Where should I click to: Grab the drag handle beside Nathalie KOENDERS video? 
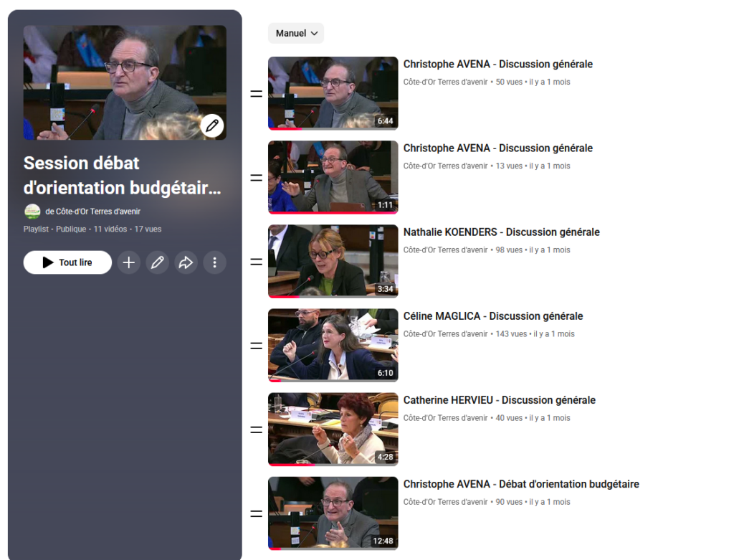pyautogui.click(x=255, y=262)
